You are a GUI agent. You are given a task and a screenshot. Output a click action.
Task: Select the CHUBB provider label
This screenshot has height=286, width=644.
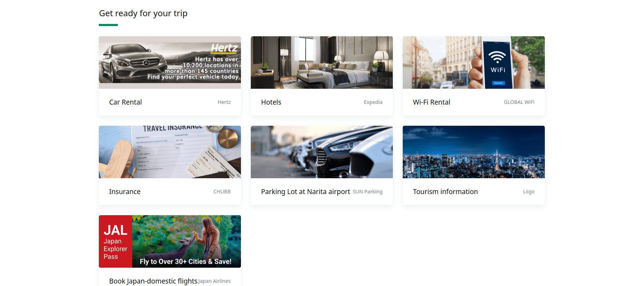tap(222, 192)
